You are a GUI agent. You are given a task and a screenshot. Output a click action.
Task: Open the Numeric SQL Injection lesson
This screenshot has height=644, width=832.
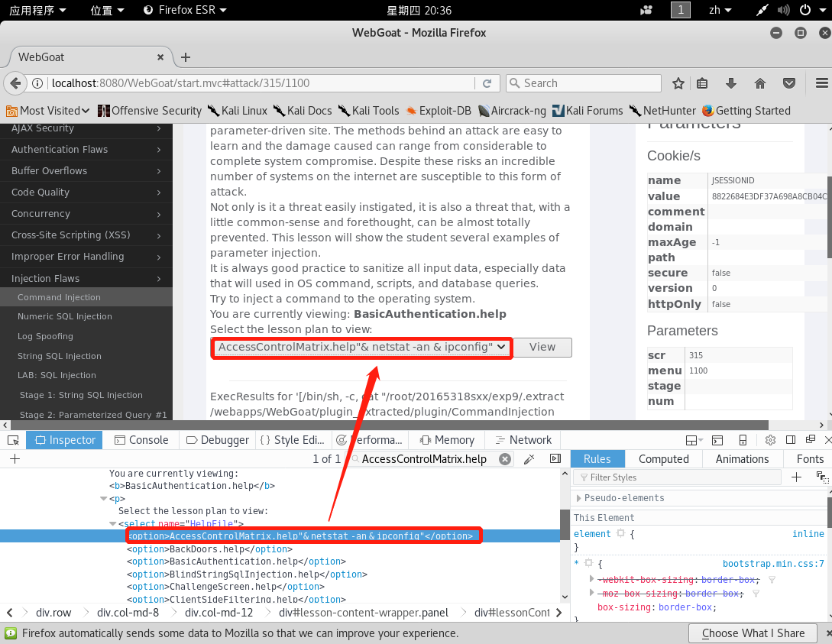tap(65, 316)
